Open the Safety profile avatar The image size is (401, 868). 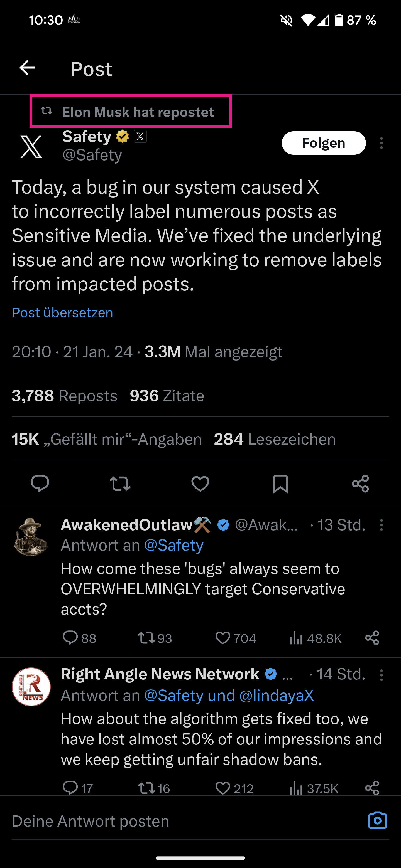pyautogui.click(x=31, y=147)
